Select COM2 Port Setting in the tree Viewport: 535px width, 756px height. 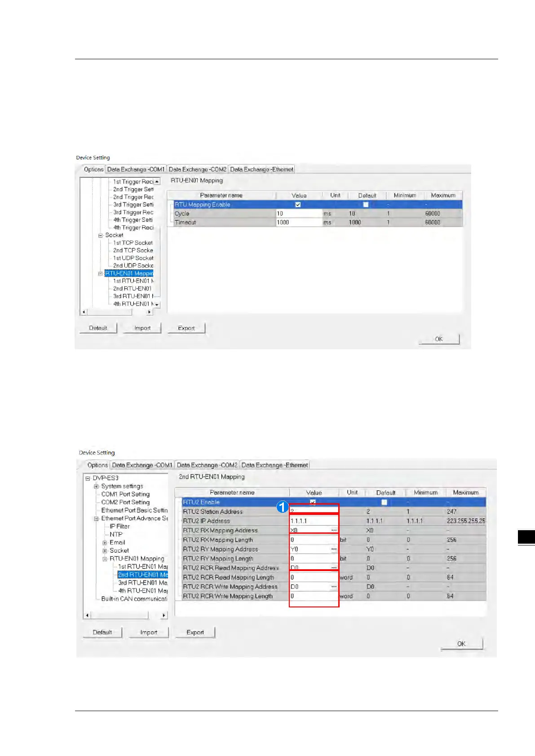tap(125, 502)
